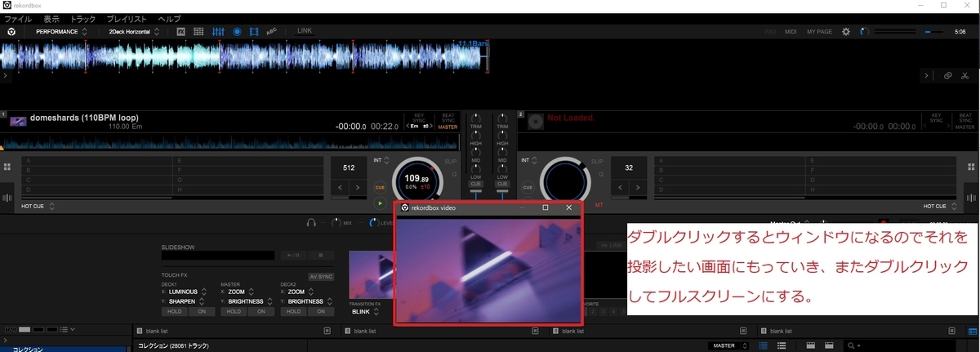
Task: Click the scissors icon beside waveform
Action: coord(964,75)
